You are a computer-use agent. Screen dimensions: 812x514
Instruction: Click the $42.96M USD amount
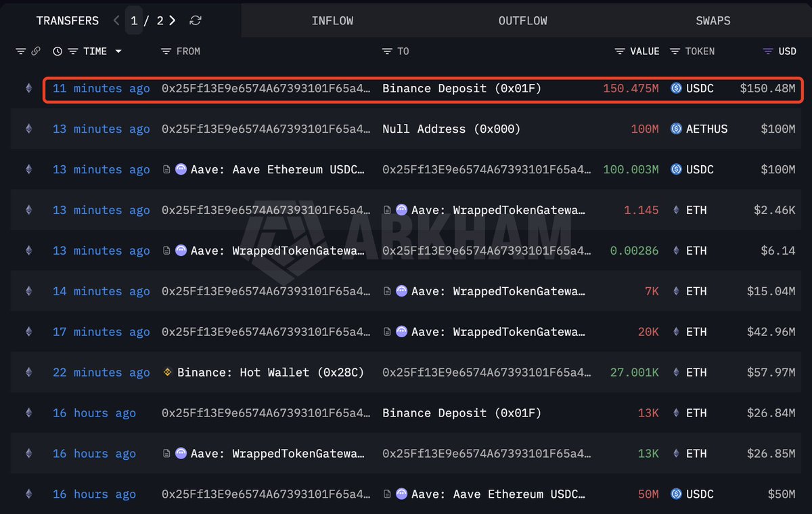(x=771, y=332)
